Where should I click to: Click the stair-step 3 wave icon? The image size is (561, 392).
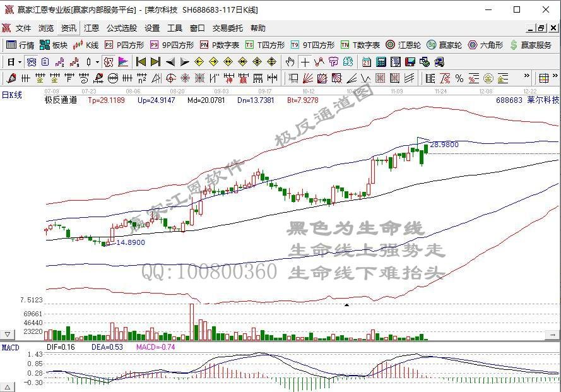pos(59,62)
